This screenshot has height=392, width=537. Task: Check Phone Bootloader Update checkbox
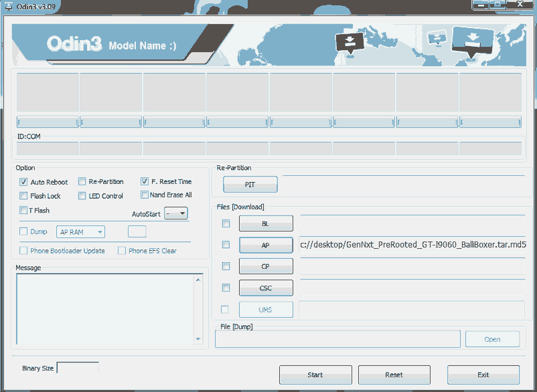point(23,251)
